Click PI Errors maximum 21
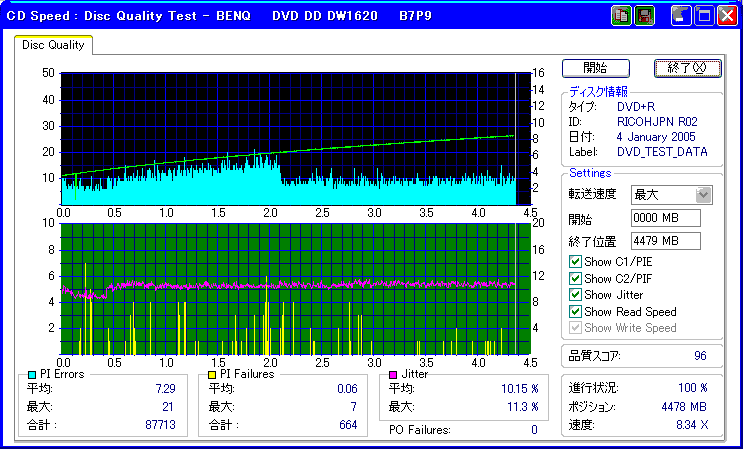This screenshot has width=743, height=449. (167, 407)
